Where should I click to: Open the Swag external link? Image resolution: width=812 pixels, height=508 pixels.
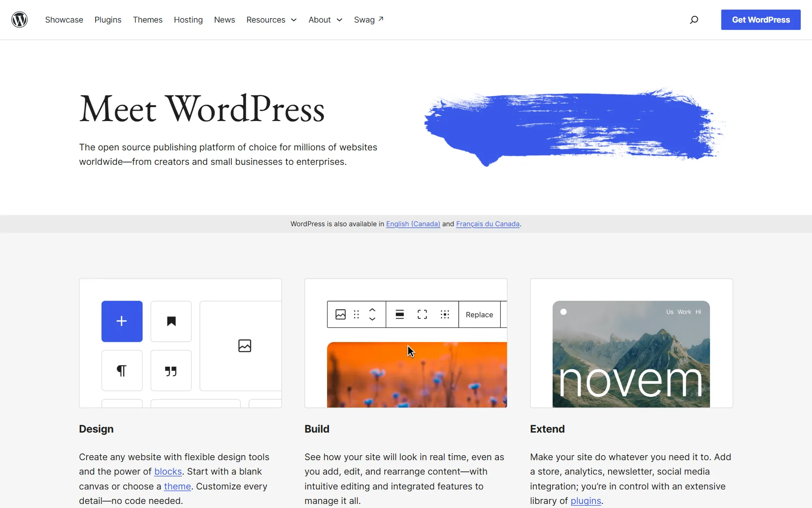point(369,20)
